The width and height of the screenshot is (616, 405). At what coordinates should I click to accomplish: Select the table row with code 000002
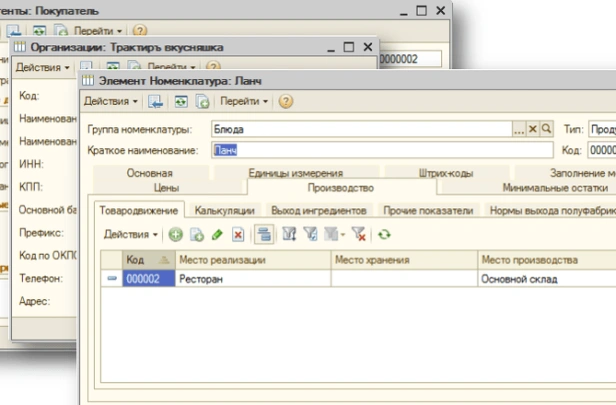click(250, 280)
